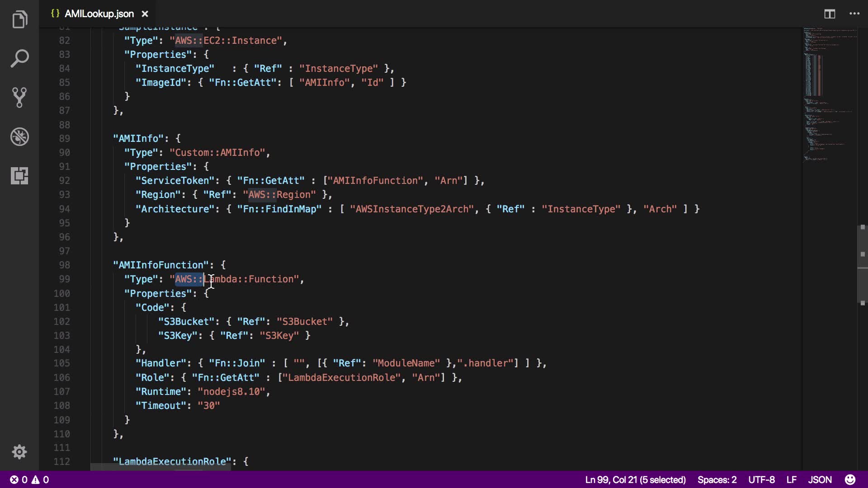Viewport: 868px width, 488px height.
Task: Change the LF end-of-line sequence
Action: [x=791, y=479]
